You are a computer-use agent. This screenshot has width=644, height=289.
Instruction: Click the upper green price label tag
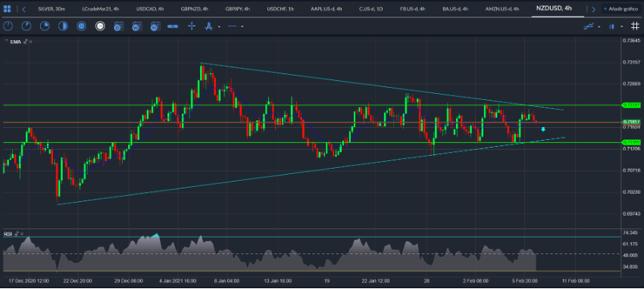(x=632, y=105)
